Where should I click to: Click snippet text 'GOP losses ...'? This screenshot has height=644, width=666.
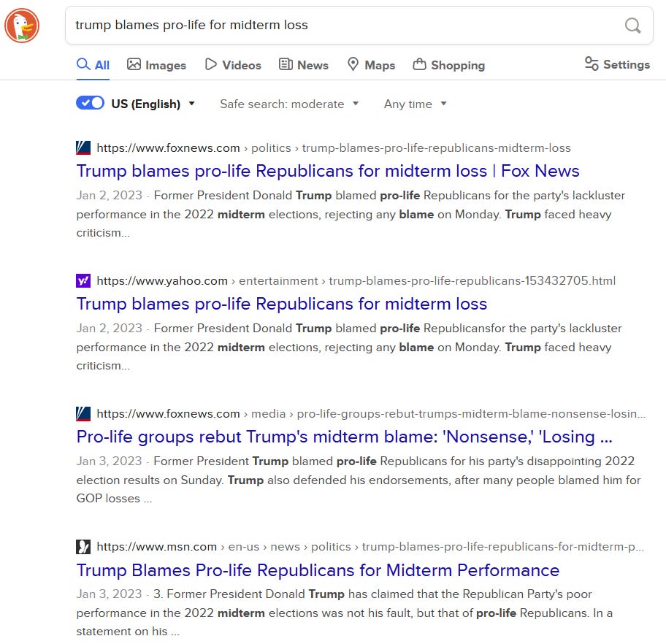pos(114,498)
